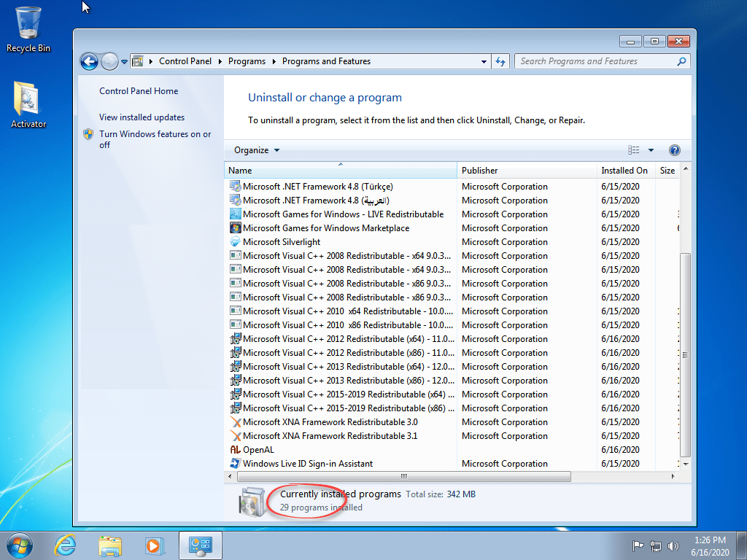Screen dimensions: 747x560
Task: Select the OpenAL program icon
Action: [x=236, y=449]
